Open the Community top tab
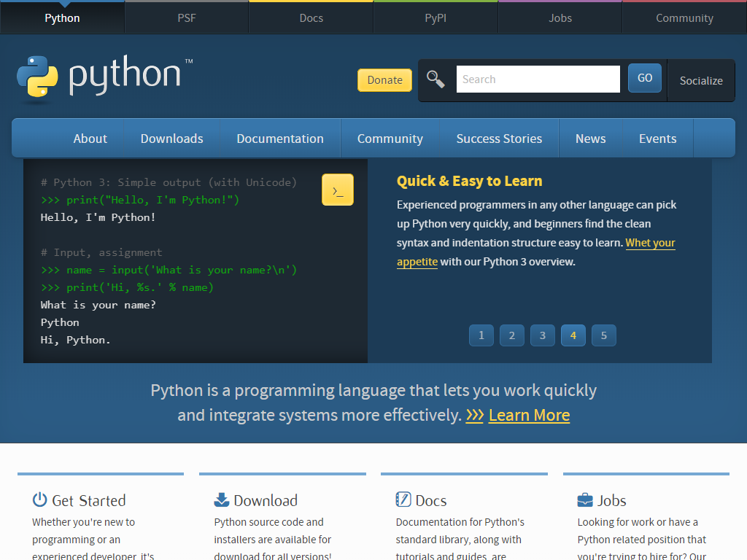Image resolution: width=747 pixels, height=560 pixels. click(x=684, y=18)
